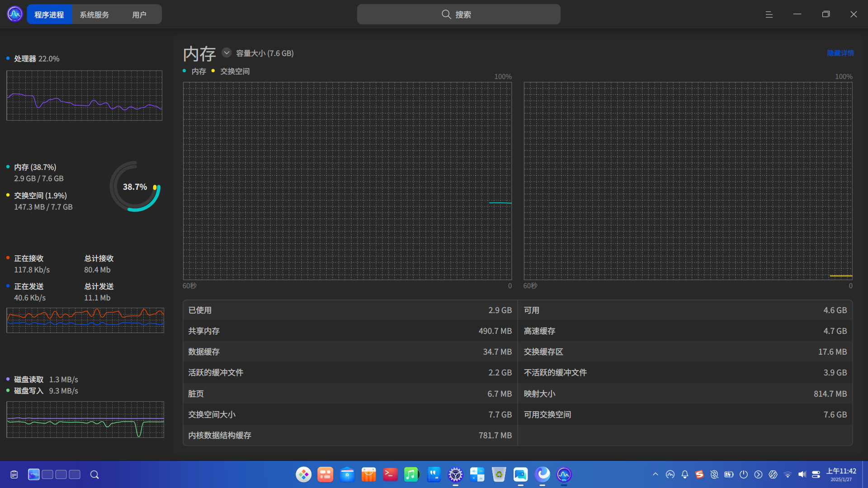The width and height of the screenshot is (868, 488).
Task: Expand the 内存 view dropdown arrow
Action: pos(226,53)
